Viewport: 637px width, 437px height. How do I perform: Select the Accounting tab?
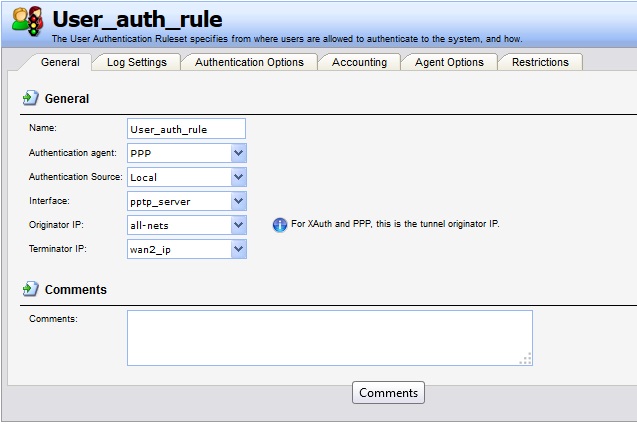click(359, 62)
